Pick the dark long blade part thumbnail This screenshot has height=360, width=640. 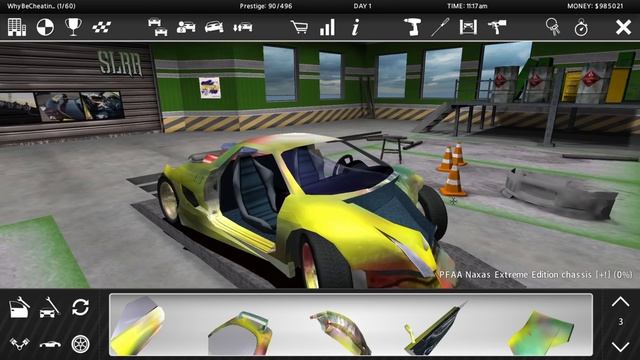tap(436, 328)
